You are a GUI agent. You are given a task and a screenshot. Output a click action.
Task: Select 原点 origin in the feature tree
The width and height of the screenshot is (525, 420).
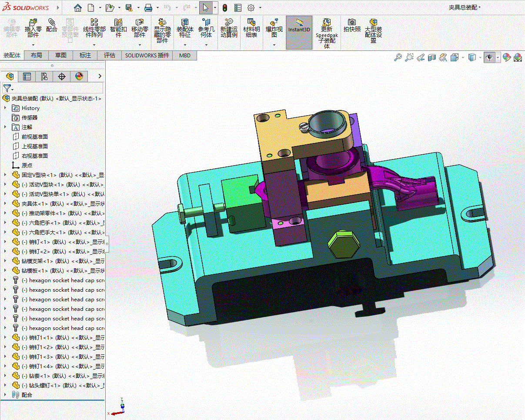click(x=27, y=165)
